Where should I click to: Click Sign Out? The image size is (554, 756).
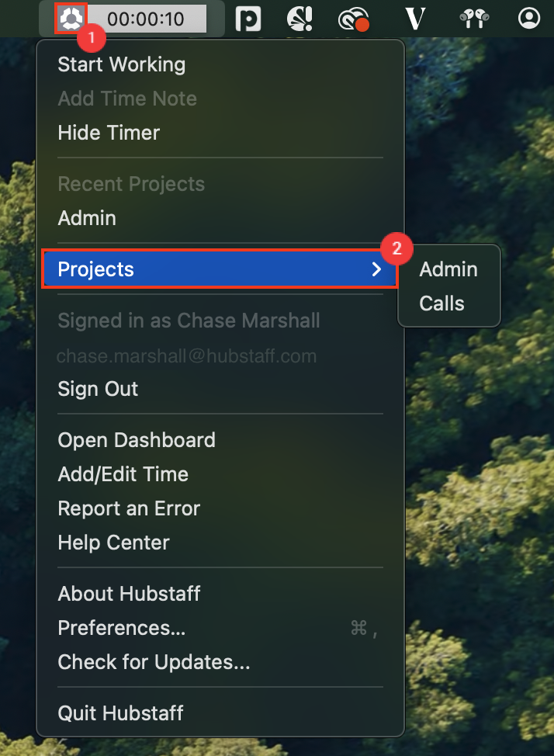point(98,389)
